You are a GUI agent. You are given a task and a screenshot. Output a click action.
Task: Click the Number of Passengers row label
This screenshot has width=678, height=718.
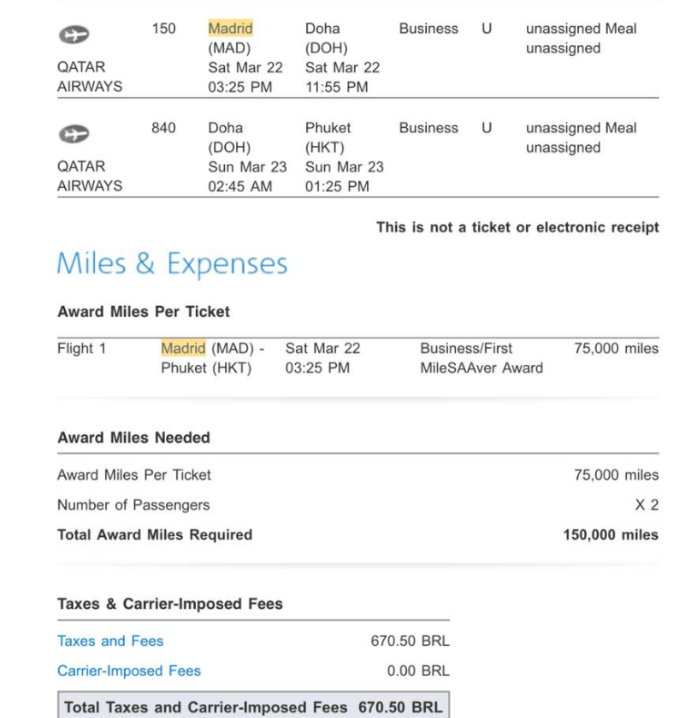(133, 505)
